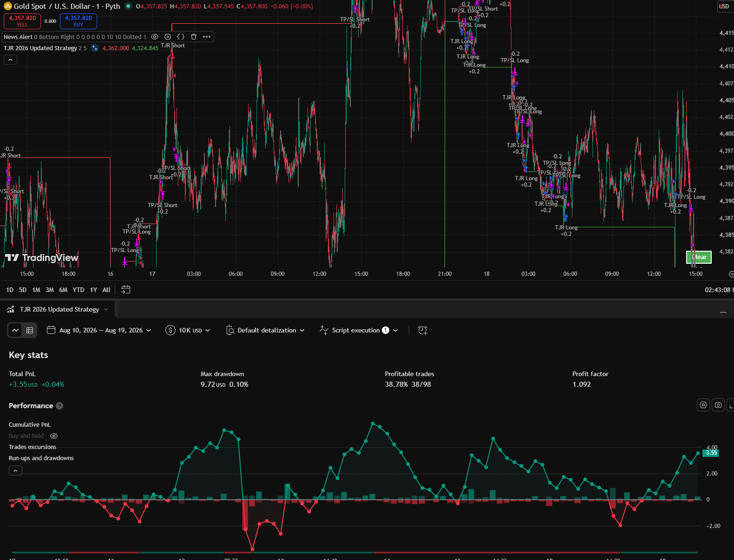Screen dimensions: 734x560
Task: Click the green Clear button on chart
Action: point(699,257)
